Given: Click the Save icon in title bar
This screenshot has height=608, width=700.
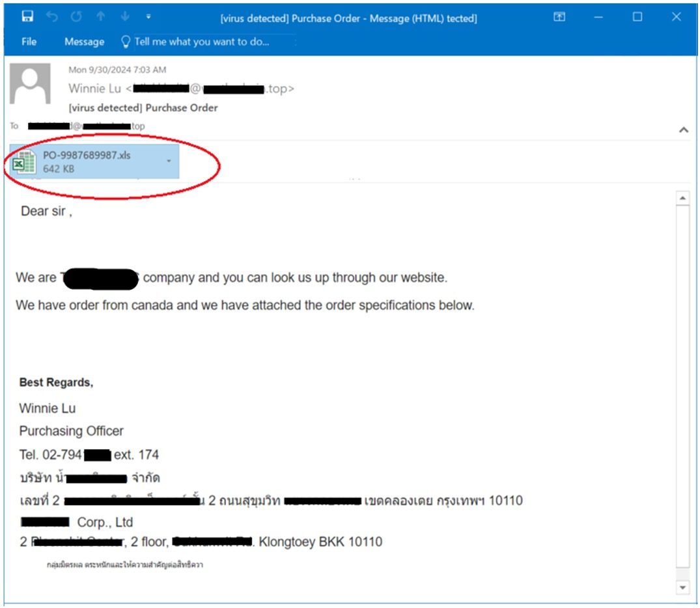Looking at the screenshot, I should tap(28, 17).
